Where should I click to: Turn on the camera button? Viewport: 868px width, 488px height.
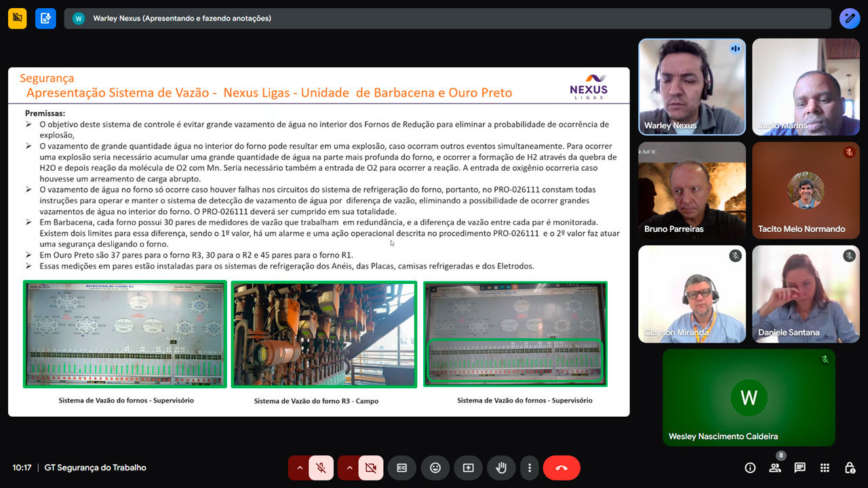pyautogui.click(x=370, y=468)
